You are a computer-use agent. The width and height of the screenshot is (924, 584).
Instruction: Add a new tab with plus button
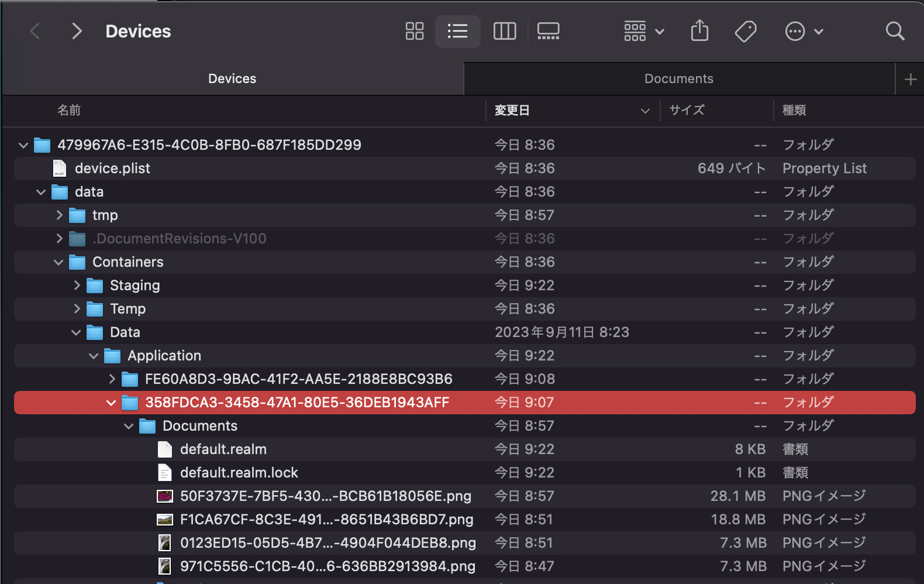tap(910, 79)
